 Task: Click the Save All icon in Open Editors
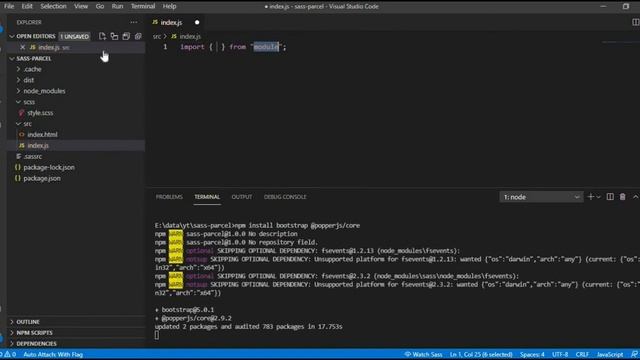pos(126,36)
